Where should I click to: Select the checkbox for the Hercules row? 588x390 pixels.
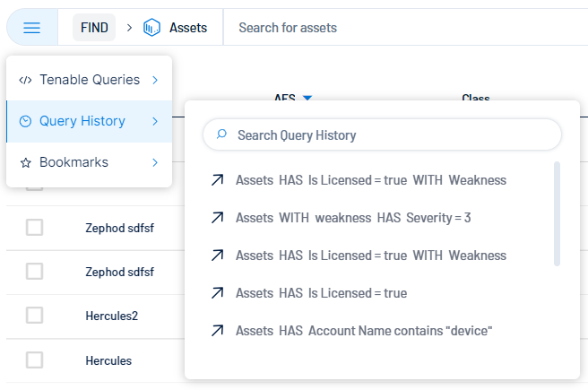coord(34,360)
